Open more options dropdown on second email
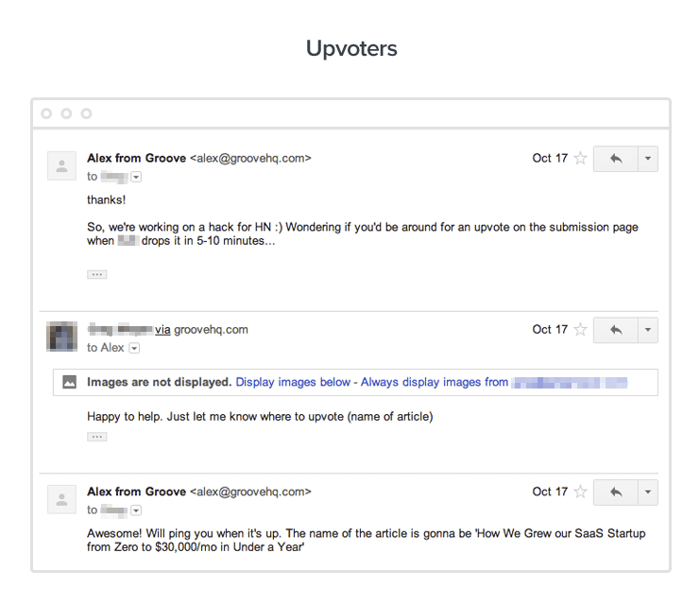This screenshot has height=605, width=700. point(648,330)
